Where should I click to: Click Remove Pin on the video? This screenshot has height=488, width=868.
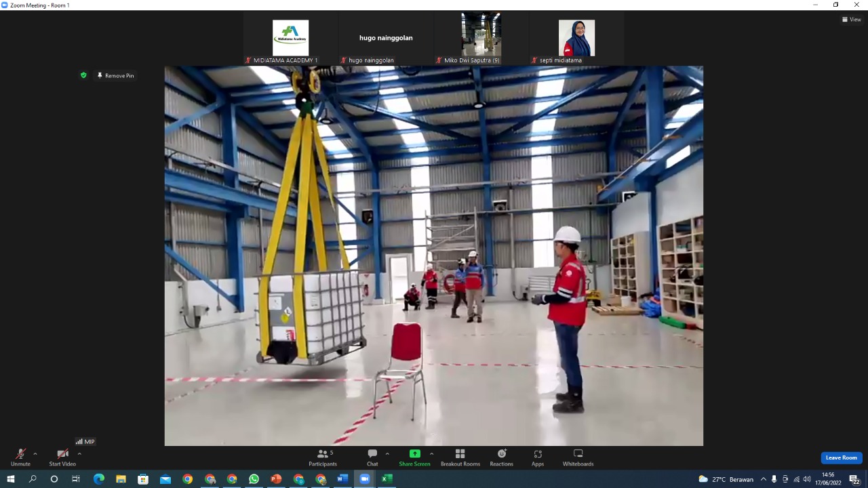point(115,76)
